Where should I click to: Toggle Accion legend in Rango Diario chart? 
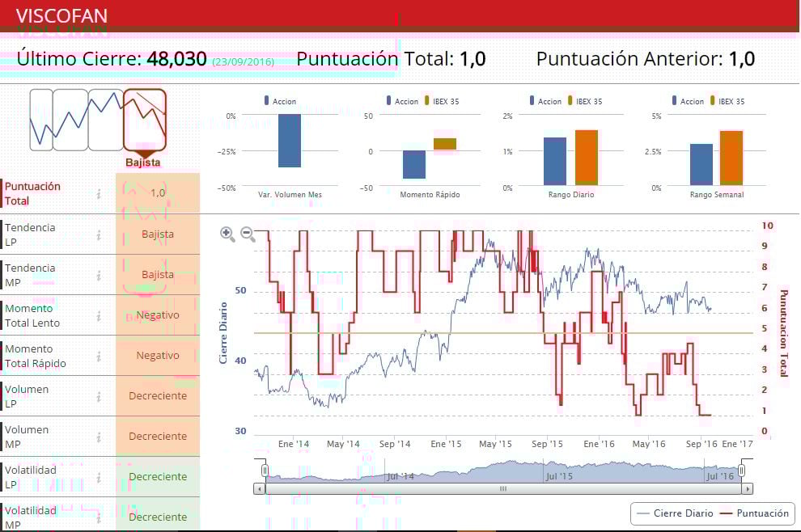[545, 101]
